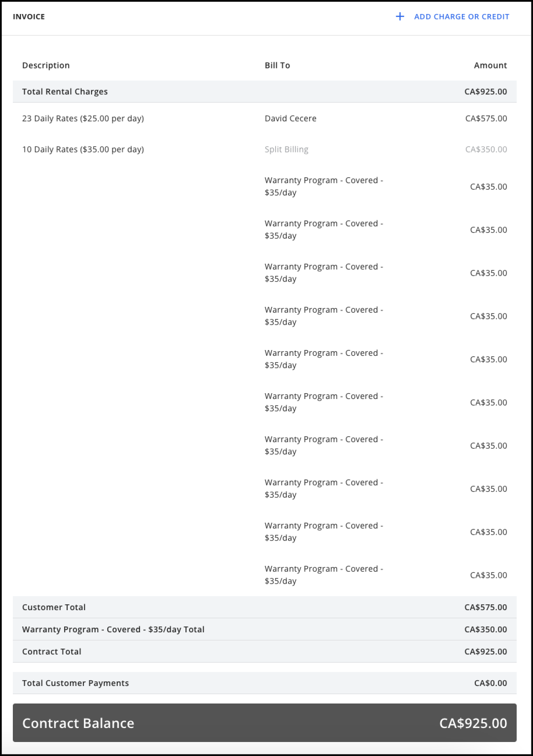This screenshot has height=756, width=533.
Task: Click the plus icon beside Add Charge
Action: pyautogui.click(x=400, y=17)
